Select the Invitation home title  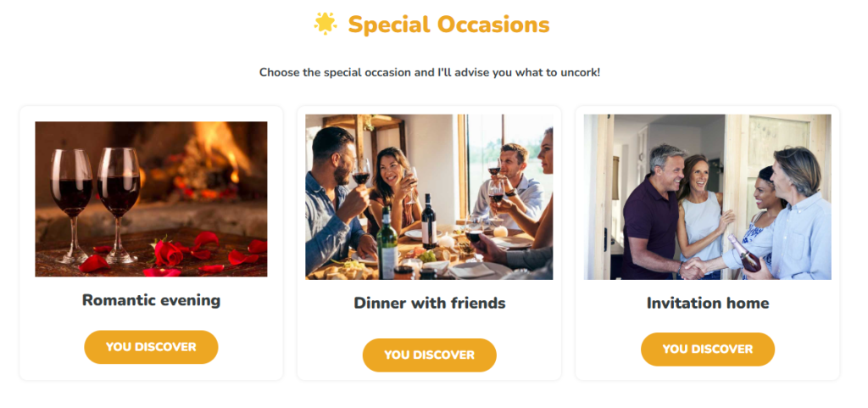click(x=707, y=303)
